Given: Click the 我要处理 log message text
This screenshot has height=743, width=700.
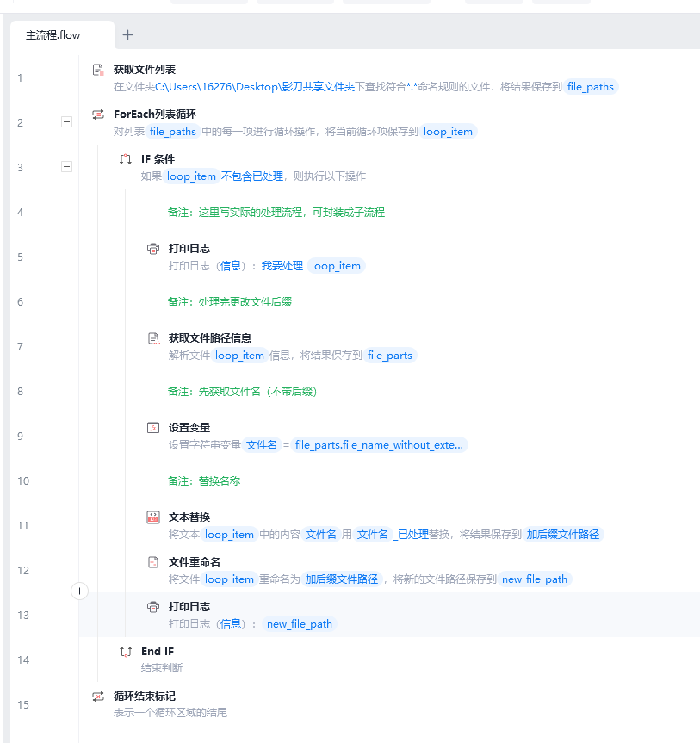Looking at the screenshot, I should 282,266.
